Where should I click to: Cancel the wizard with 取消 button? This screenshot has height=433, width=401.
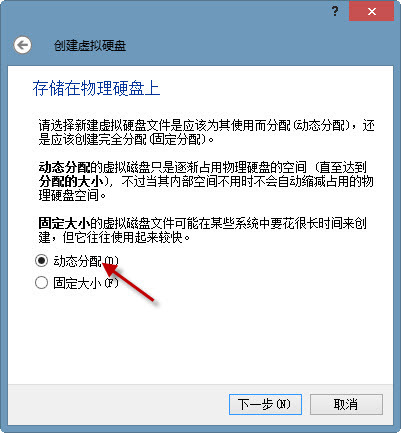pyautogui.click(x=346, y=405)
